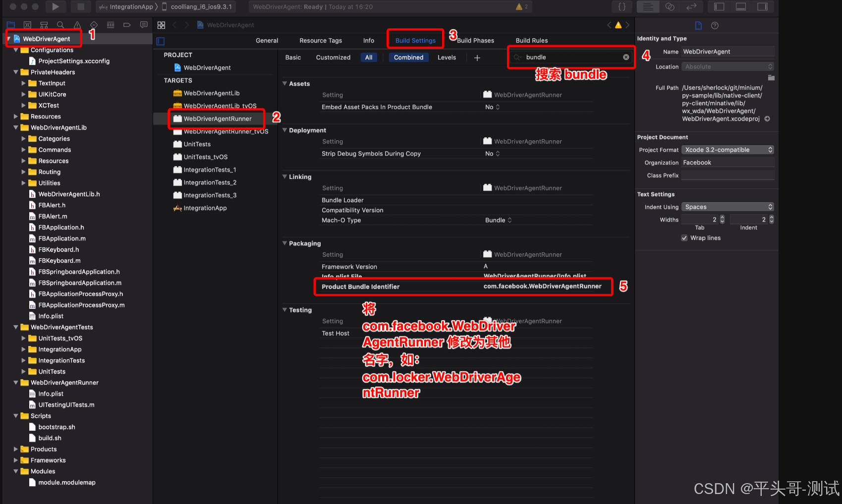Screen dimensions: 842x504
Task: Open the General tab
Action: 267,41
